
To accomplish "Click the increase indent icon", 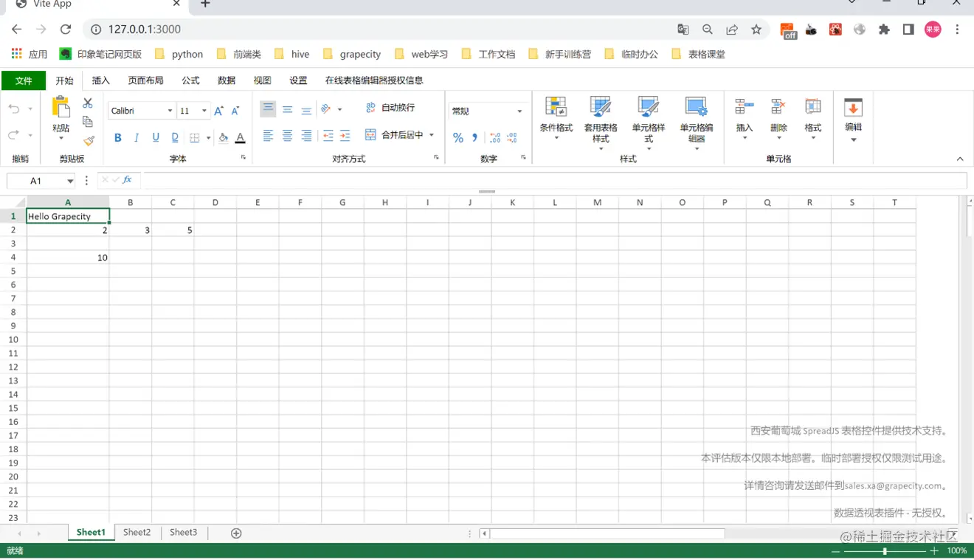I will click(345, 136).
